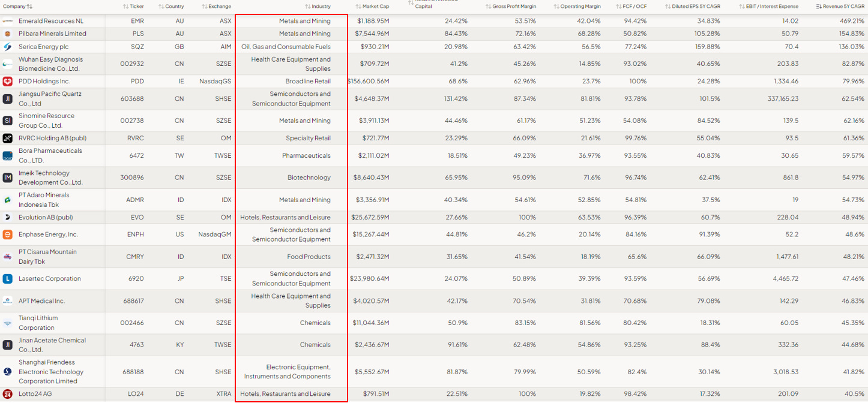Click the RVRC Holding AB logo
This screenshot has width=868, height=403.
point(8,139)
